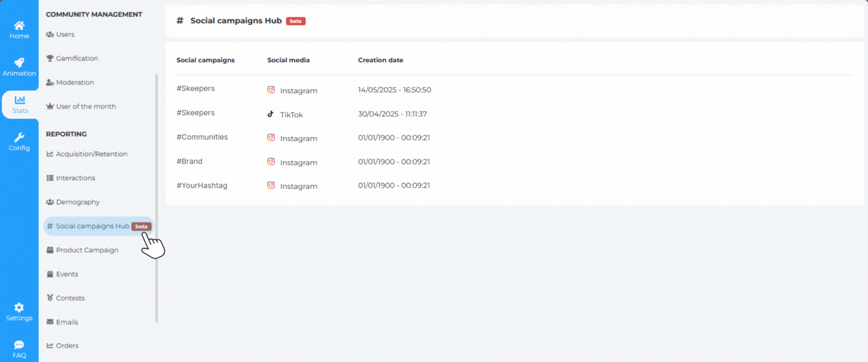Select the Stats chart icon

pos(20,100)
